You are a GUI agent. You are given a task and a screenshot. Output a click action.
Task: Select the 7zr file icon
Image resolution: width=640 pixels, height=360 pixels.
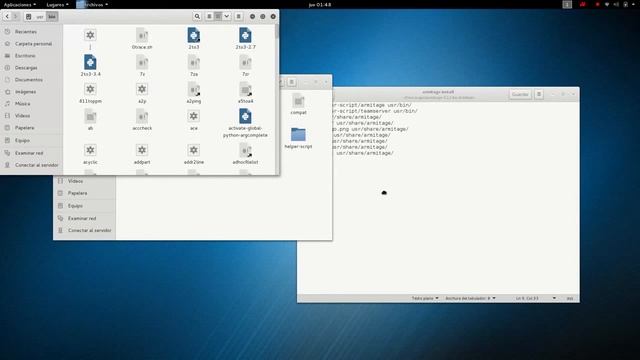pos(245,62)
